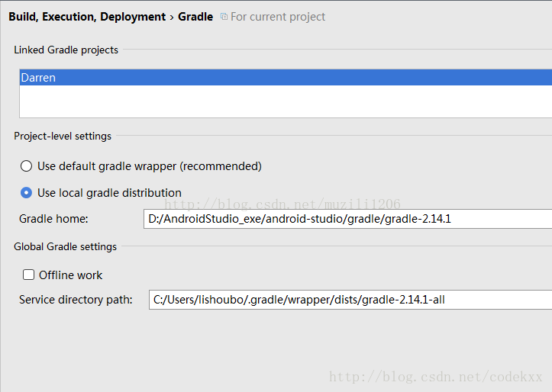Click the Project-level settings section header

point(63,136)
